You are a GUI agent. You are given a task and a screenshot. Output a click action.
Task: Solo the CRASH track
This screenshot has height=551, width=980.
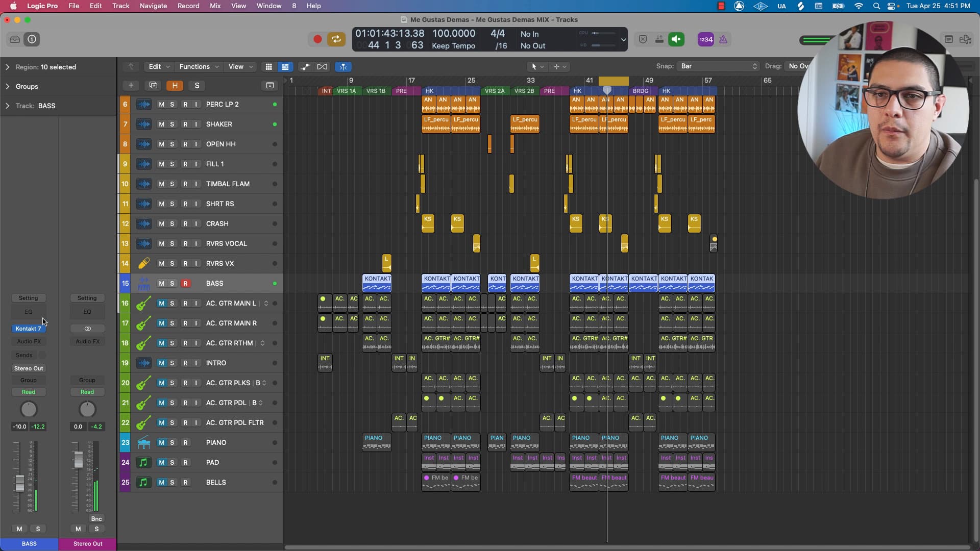click(172, 223)
